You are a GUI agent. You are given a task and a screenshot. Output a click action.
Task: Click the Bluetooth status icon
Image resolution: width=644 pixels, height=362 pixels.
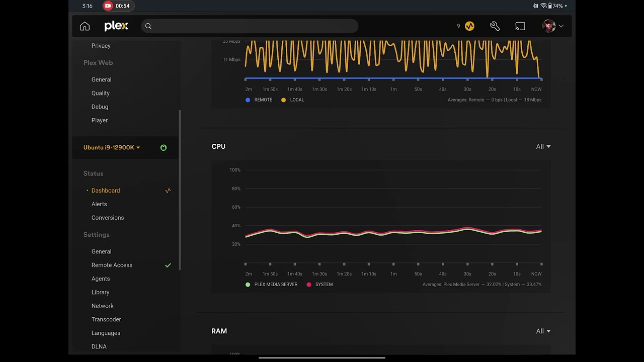(x=536, y=6)
